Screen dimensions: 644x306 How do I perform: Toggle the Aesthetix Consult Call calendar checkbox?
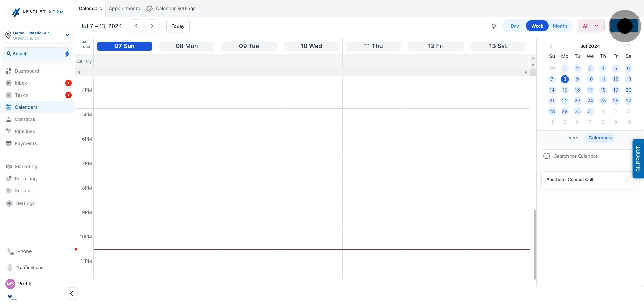[x=631, y=180]
